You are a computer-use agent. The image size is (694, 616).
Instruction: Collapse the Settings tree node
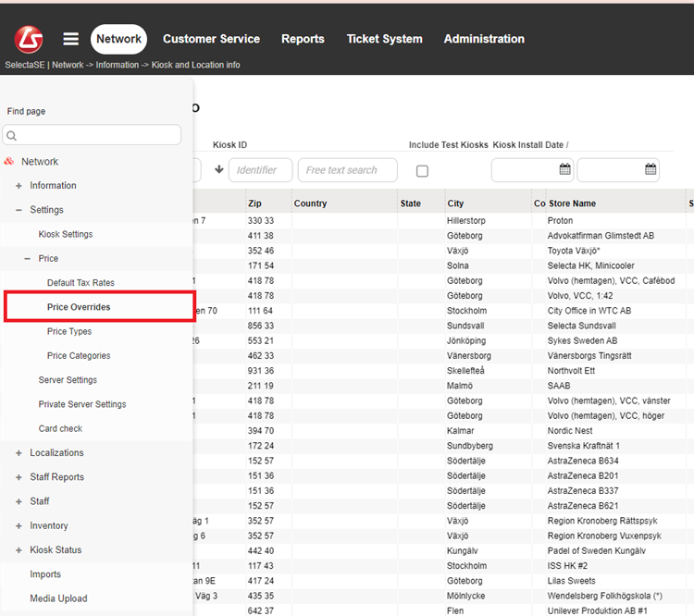point(19,210)
